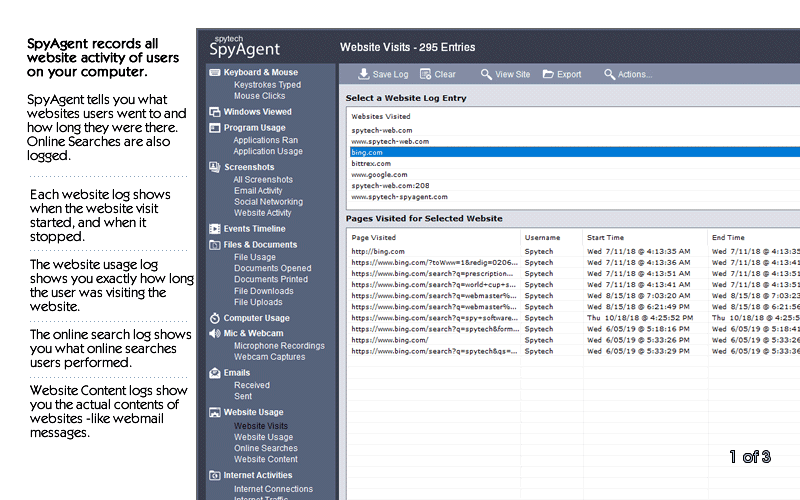Open Microphone Recordings
Screen dimensions: 800x500
(279, 346)
